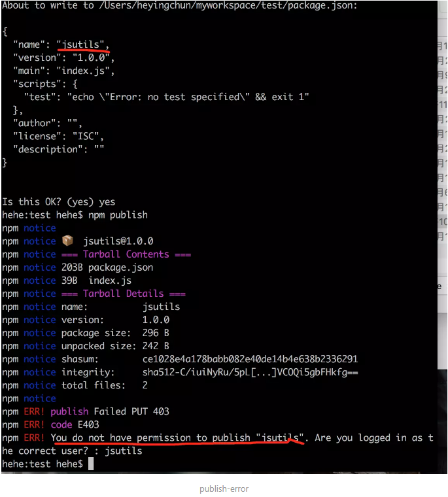The image size is (448, 497).
Task: Click the "Is this OK? (yes) yes" line
Action: (59, 201)
